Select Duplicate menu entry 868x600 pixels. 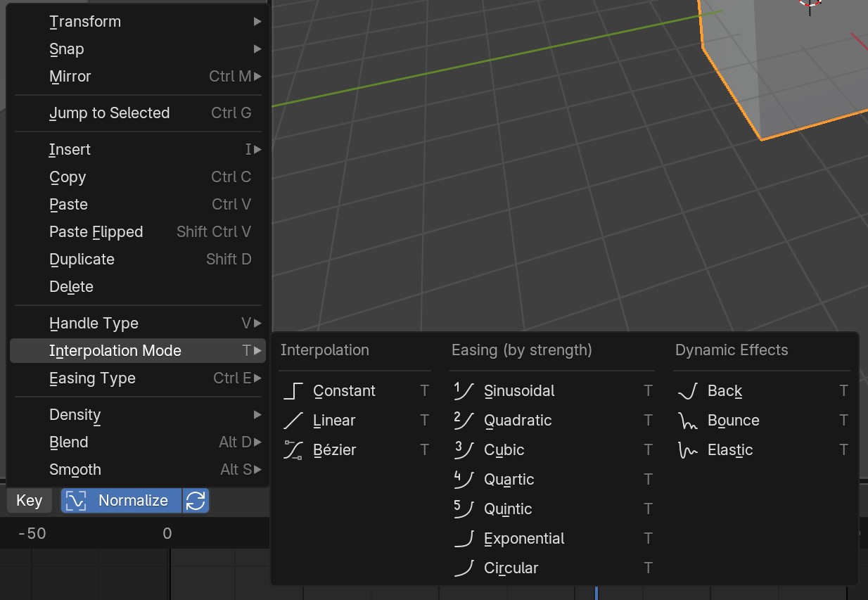point(138,260)
